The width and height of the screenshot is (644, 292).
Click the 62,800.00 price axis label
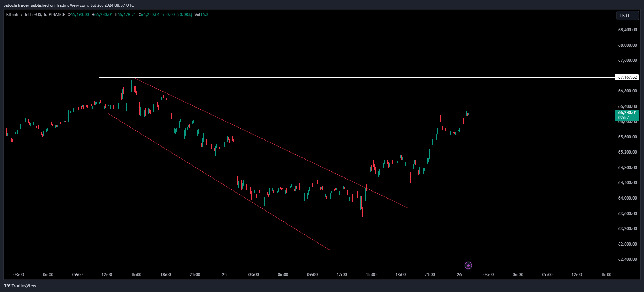tap(627, 244)
